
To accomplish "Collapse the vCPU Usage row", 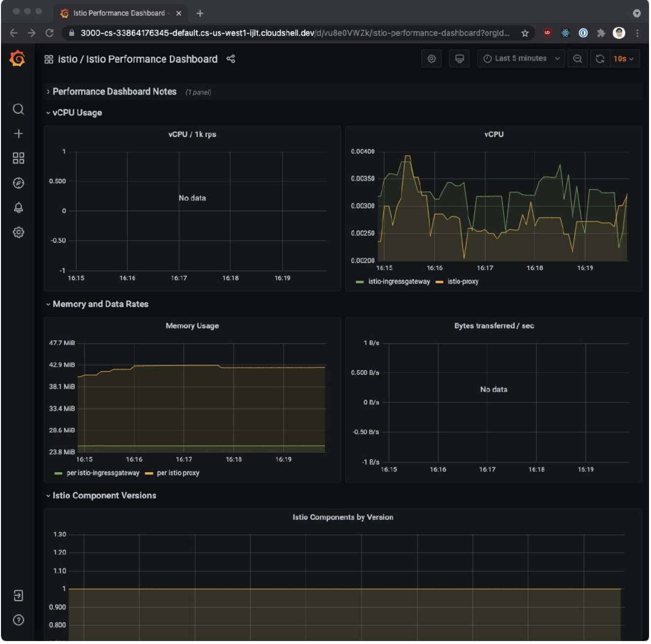I will click(x=77, y=113).
